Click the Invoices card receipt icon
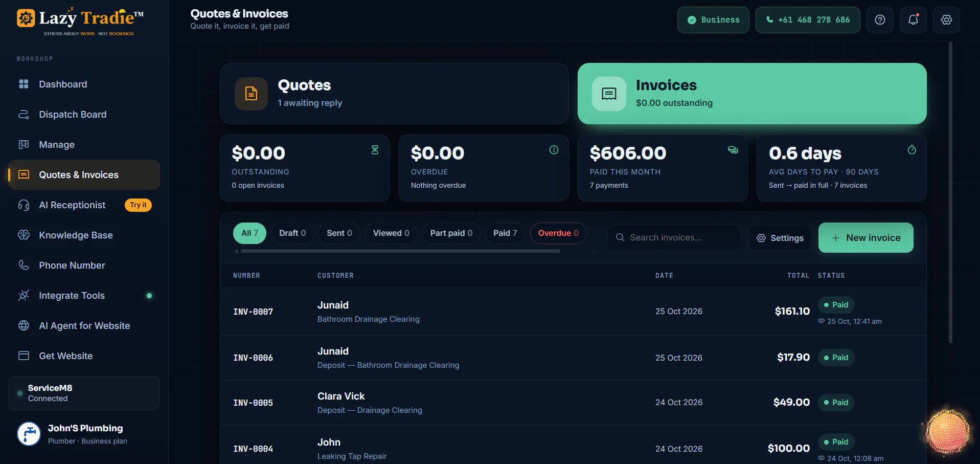This screenshot has width=980, height=464. click(609, 94)
